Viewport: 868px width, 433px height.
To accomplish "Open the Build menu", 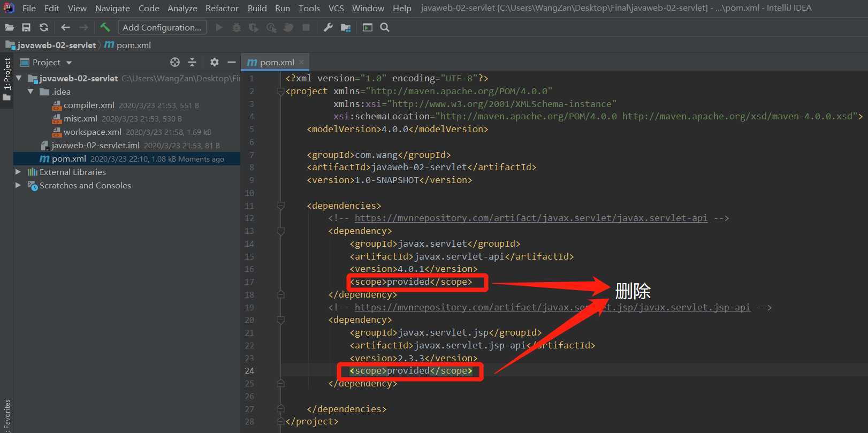I will click(257, 8).
